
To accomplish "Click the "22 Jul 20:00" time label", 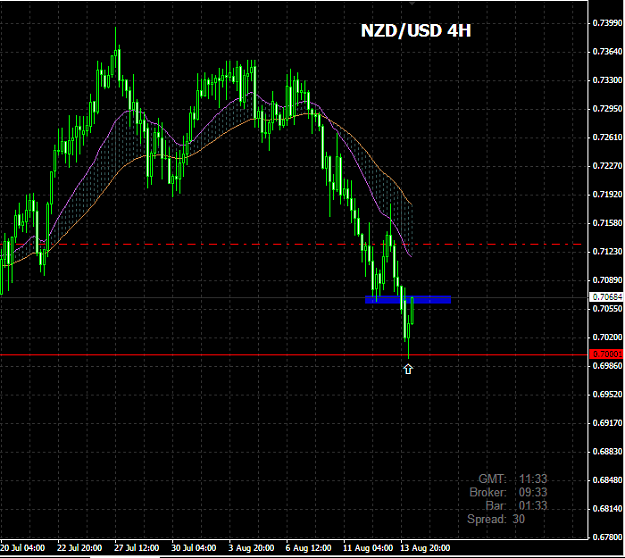I will coord(80,548).
